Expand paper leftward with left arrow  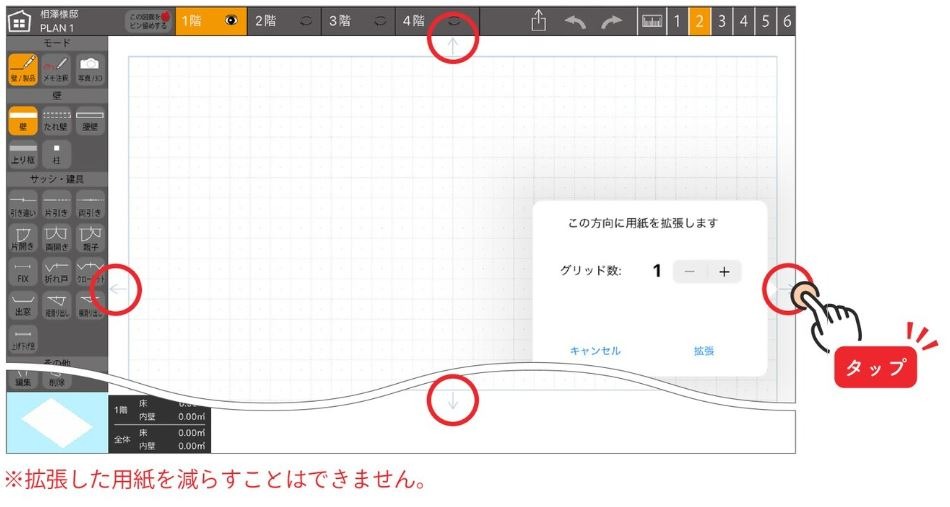[117, 290]
